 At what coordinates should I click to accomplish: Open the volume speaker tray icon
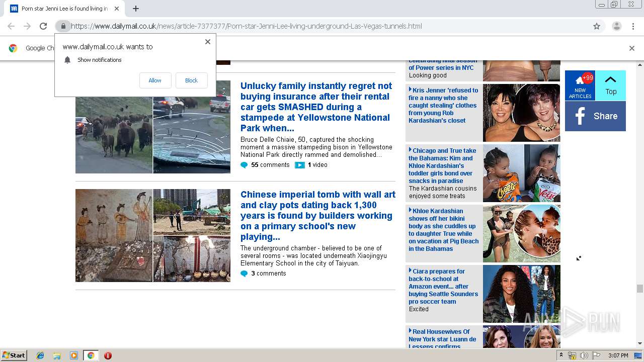tap(584, 355)
